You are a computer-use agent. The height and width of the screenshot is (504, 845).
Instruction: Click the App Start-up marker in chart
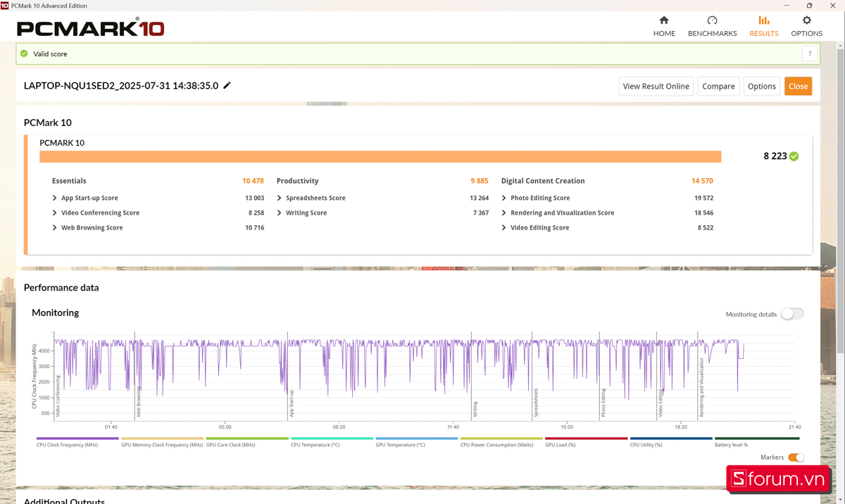point(292,404)
